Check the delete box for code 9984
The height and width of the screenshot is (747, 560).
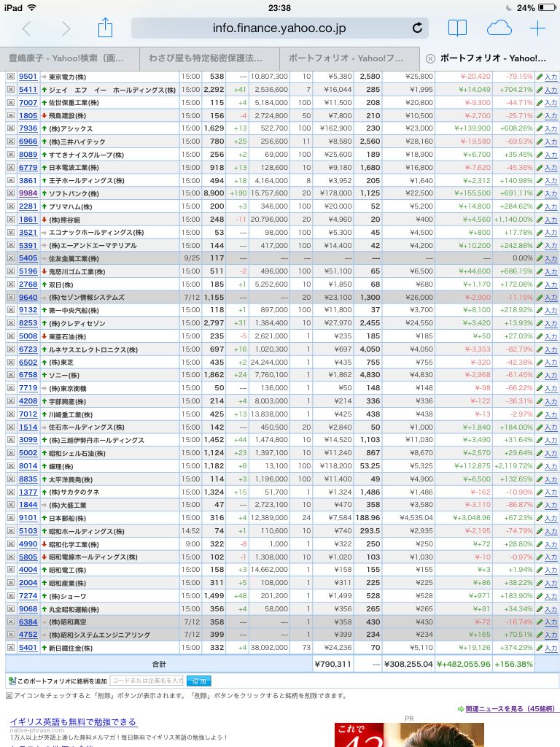tap(10, 193)
